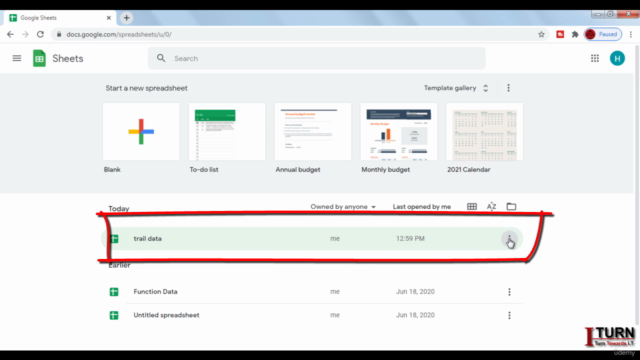This screenshot has height=360, width=640.
Task: Open the Untitled spreadsheet file
Action: pyautogui.click(x=312, y=315)
